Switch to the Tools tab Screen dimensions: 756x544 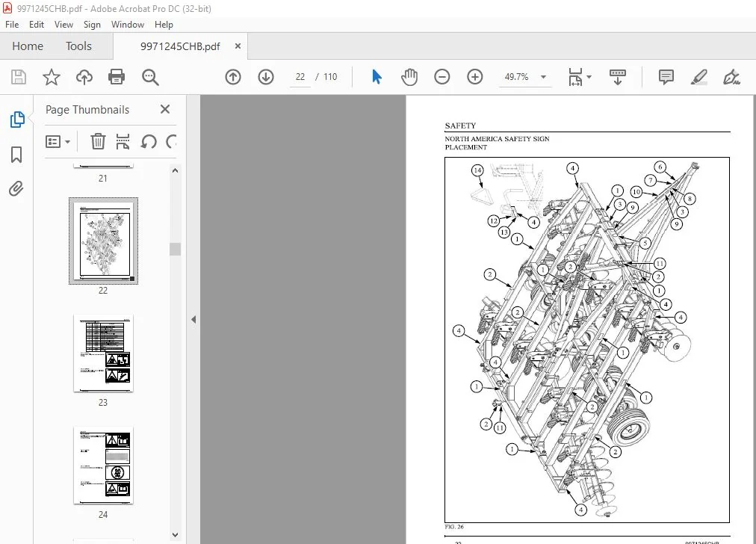pos(78,46)
